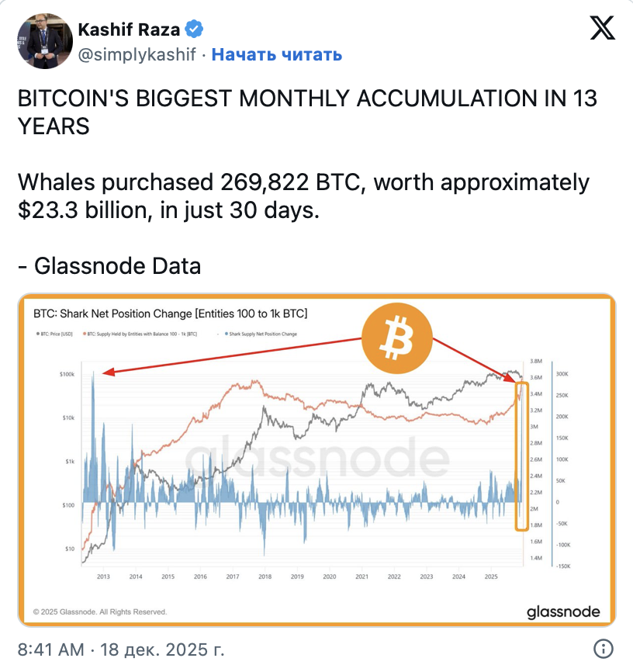Open Kashif Raza's profile avatar
Screen dimensions: 633x672
click(44, 43)
